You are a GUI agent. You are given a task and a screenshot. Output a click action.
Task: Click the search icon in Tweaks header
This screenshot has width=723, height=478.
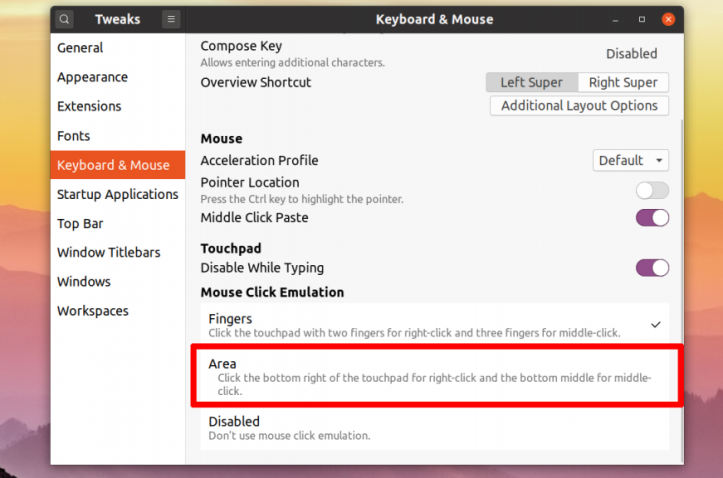64,19
